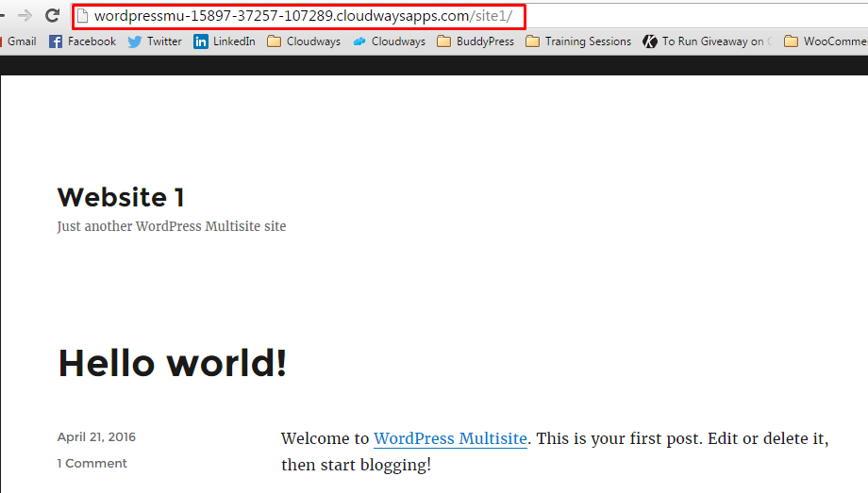The height and width of the screenshot is (493, 868).
Task: Click the browser forward arrow
Action: tap(25, 15)
